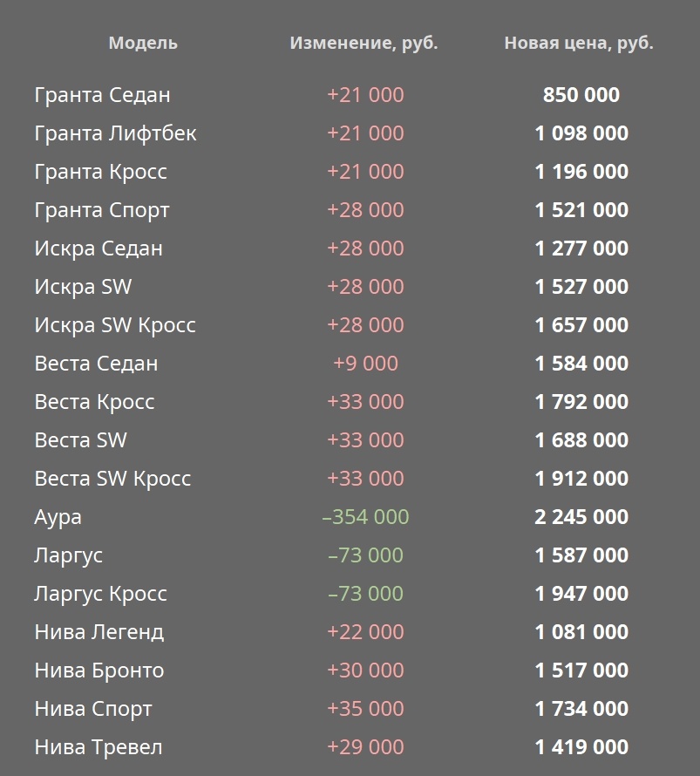
Task: Select the "Нива Бронто" model name
Action: (x=99, y=670)
